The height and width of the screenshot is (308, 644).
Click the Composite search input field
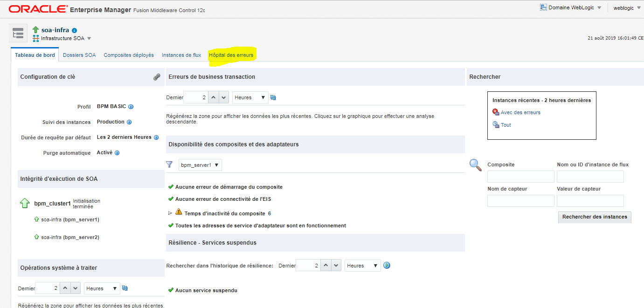tap(520, 177)
